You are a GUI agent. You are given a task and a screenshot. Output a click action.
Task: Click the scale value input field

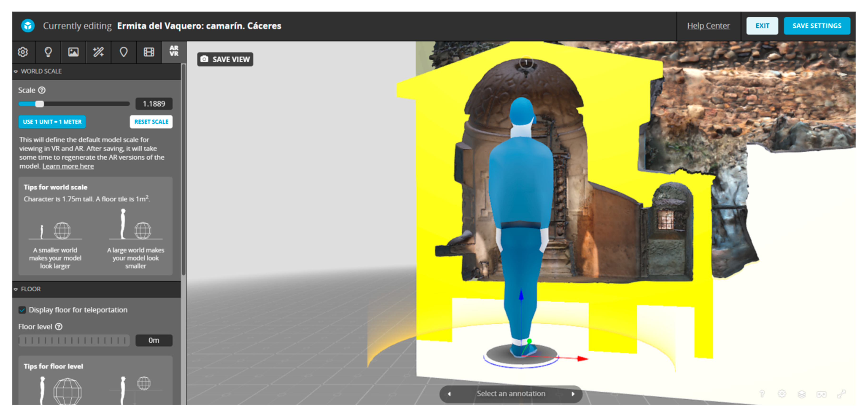coord(154,104)
